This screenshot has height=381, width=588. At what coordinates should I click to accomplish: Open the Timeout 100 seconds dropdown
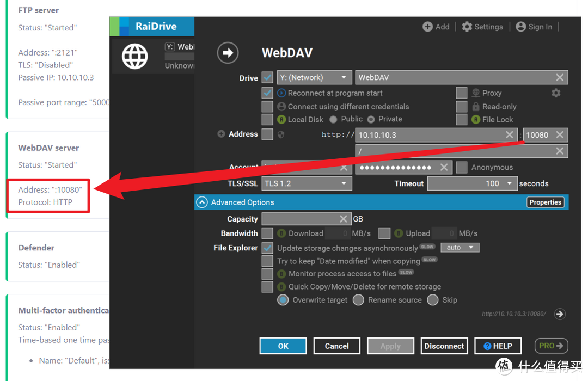point(473,183)
